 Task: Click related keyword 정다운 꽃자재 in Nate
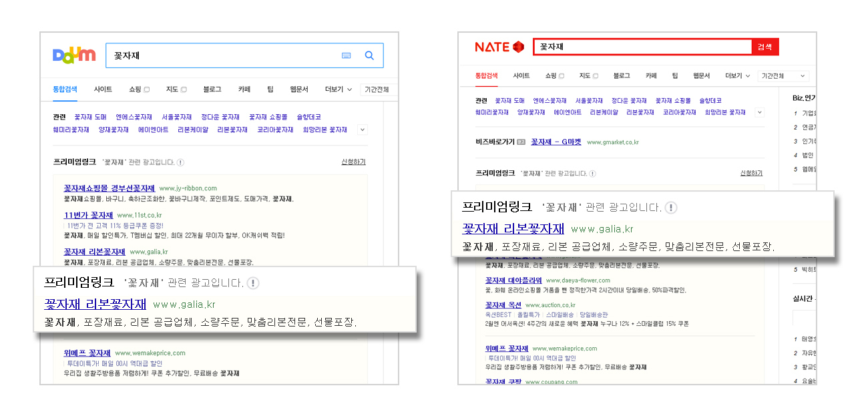(629, 101)
